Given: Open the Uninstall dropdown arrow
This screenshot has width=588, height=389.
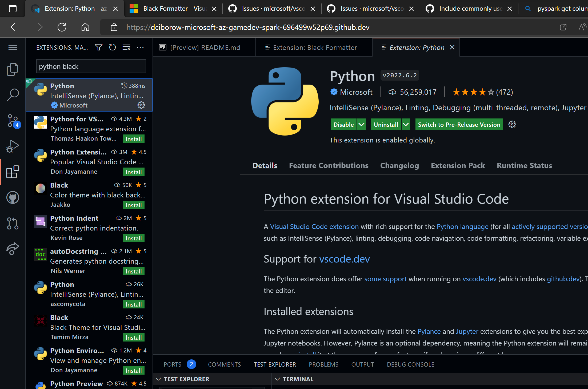Looking at the screenshot, I should click(x=406, y=124).
